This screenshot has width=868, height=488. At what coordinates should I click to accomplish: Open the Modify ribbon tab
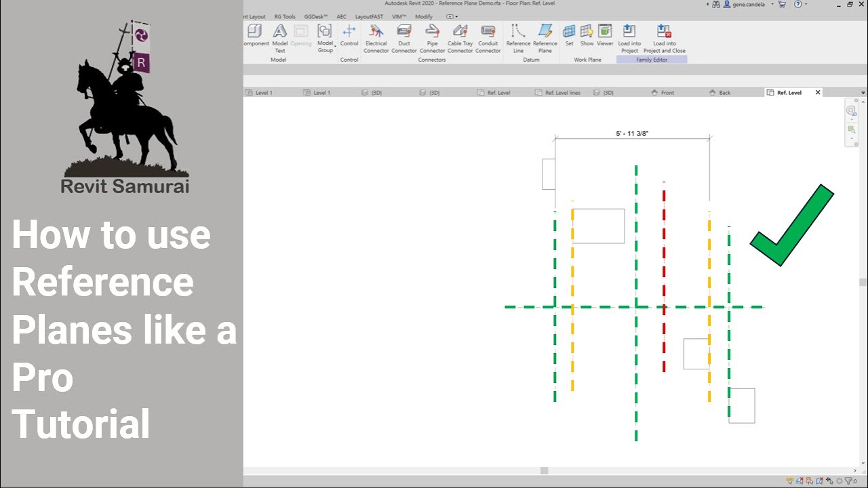pos(423,16)
